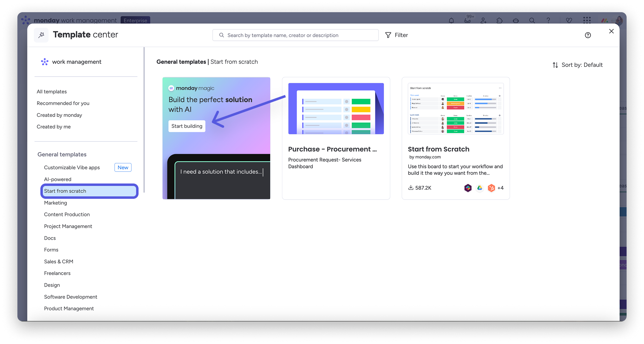Open the notifications bell icon
The width and height of the screenshot is (644, 344).
[451, 21]
